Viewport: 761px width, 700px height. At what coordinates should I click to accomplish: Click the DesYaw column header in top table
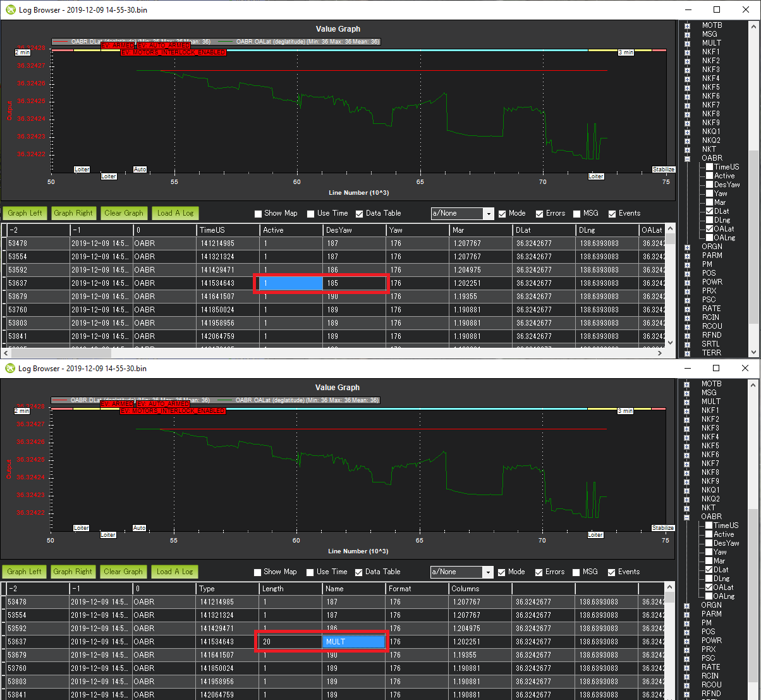tap(355, 230)
